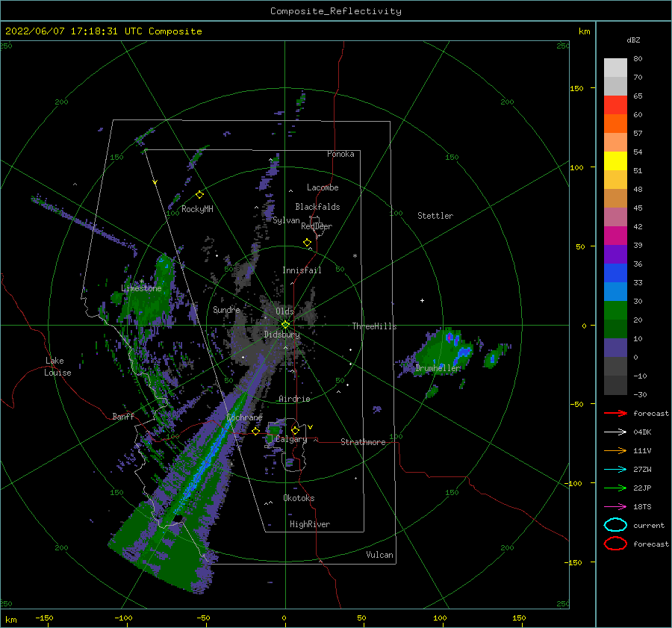The height and width of the screenshot is (628, 672).
Task: Click the blue storm cell core near Drumheller
Action: tap(463, 352)
